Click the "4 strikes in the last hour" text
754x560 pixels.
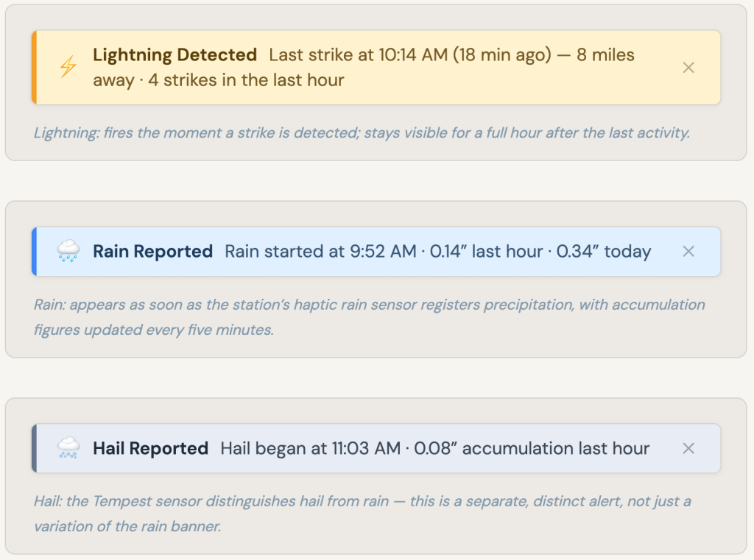246,79
